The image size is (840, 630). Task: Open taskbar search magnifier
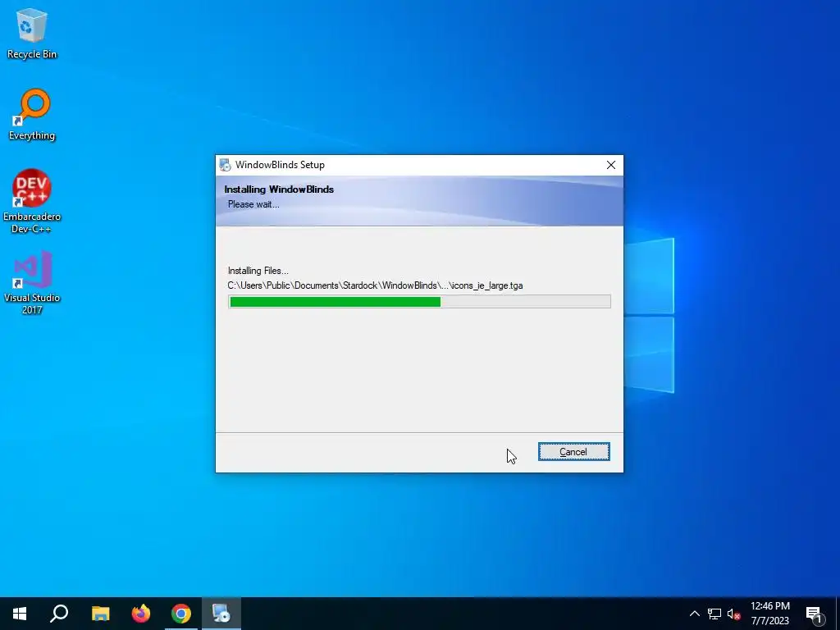[x=59, y=614]
